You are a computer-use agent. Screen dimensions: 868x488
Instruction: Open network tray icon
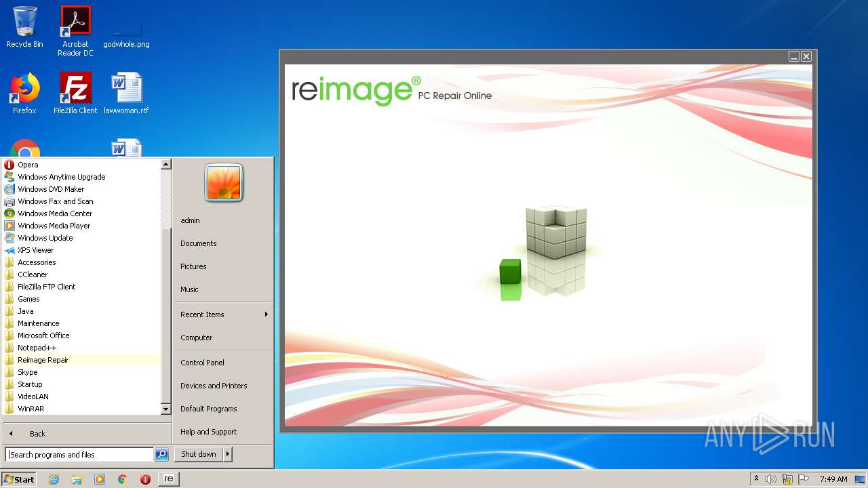[787, 479]
